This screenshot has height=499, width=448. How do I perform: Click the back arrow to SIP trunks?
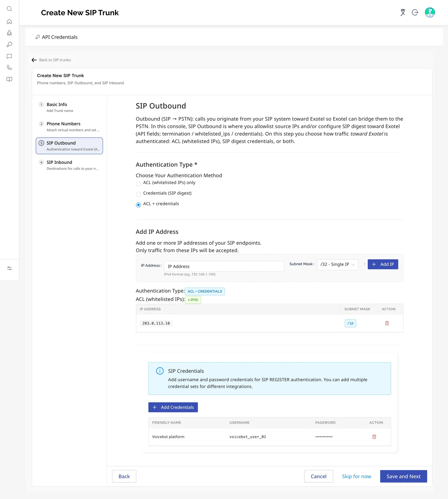click(34, 60)
